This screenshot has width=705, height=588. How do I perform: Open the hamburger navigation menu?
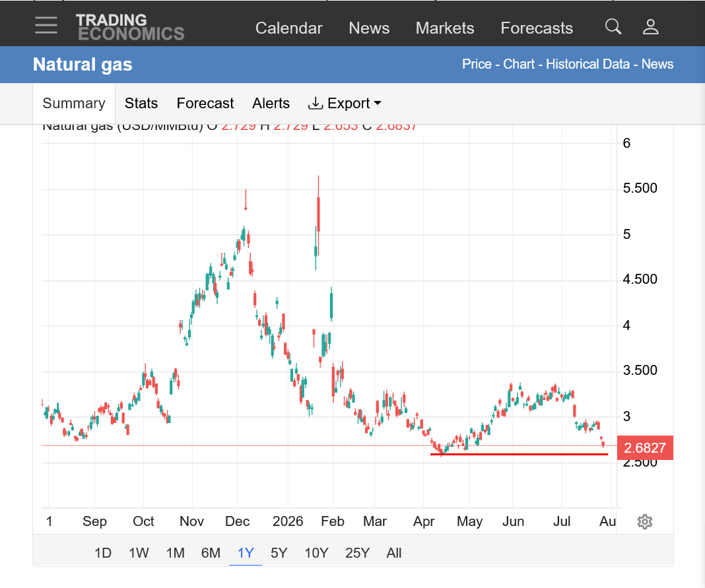pyautogui.click(x=46, y=25)
